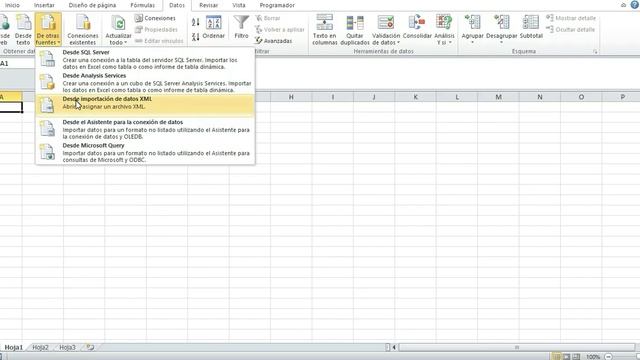640x360 pixels.
Task: Choose Desde Microsoft Query entry
Action: point(145,152)
